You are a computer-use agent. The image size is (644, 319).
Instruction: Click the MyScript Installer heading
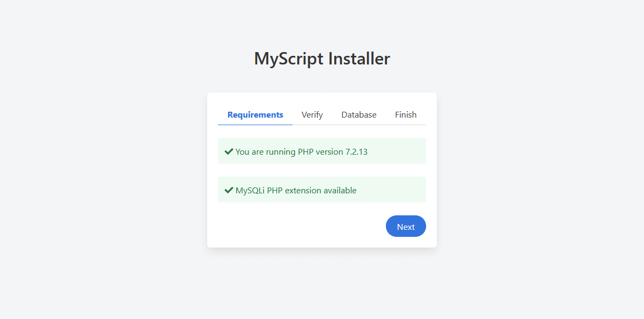click(x=322, y=59)
